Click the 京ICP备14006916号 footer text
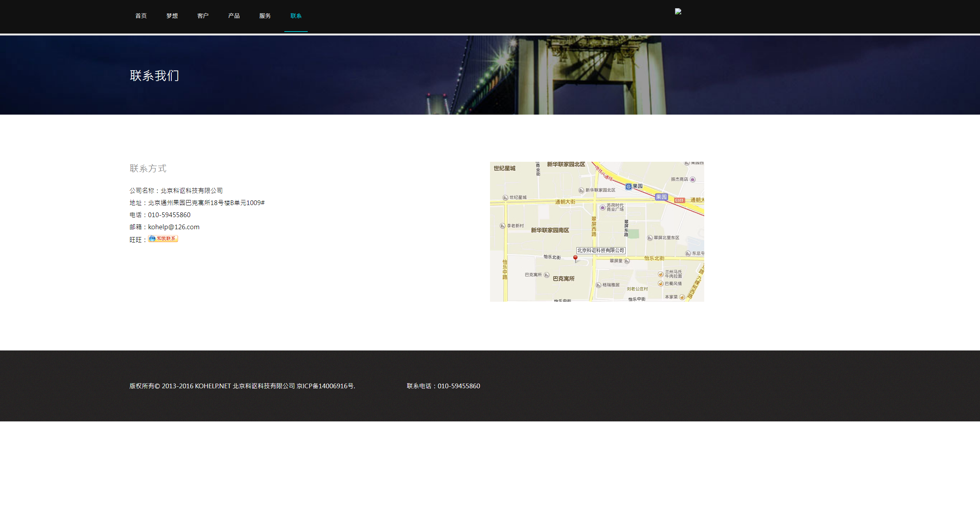 click(x=325, y=386)
